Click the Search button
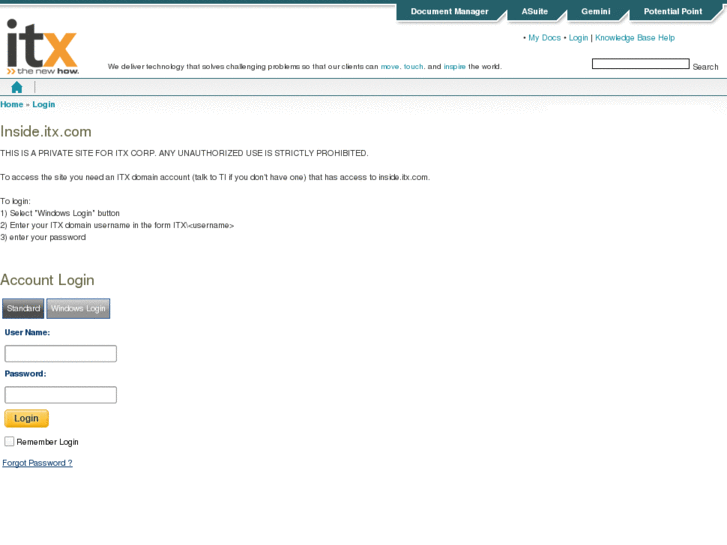The image size is (727, 545). tap(705, 67)
